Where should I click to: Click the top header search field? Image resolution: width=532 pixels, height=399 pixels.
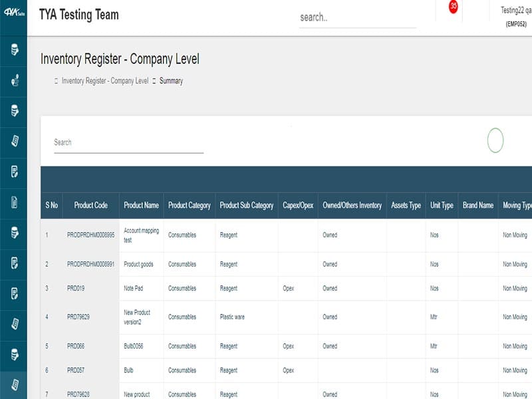coord(357,17)
